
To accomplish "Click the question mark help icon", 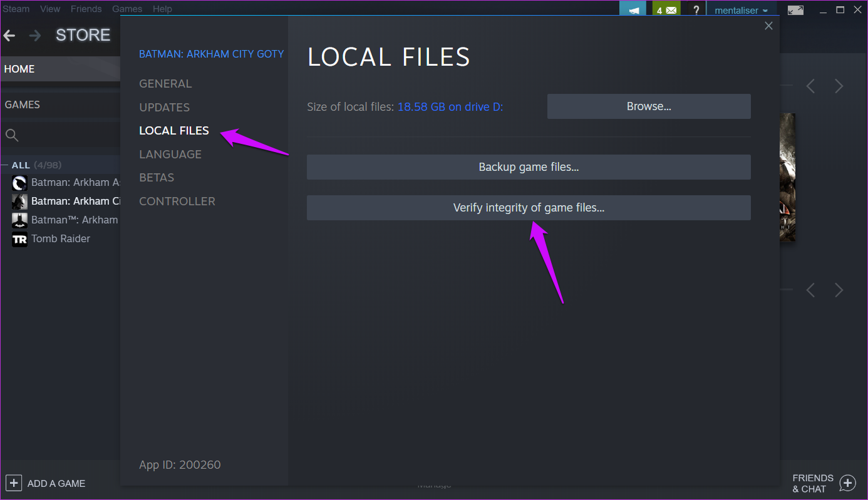I will point(696,10).
